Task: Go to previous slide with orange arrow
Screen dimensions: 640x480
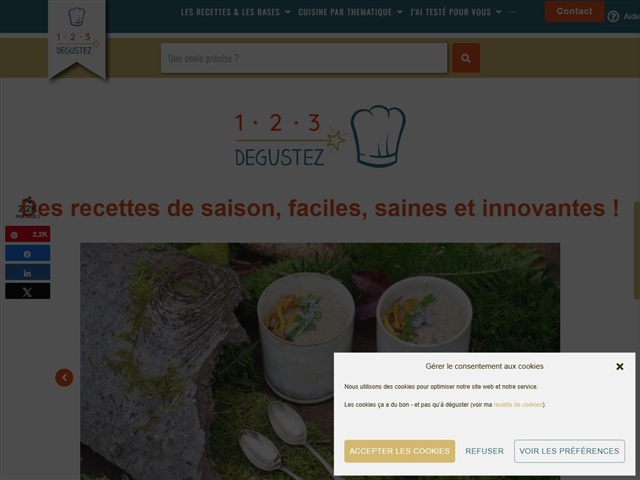Action: 64,378
